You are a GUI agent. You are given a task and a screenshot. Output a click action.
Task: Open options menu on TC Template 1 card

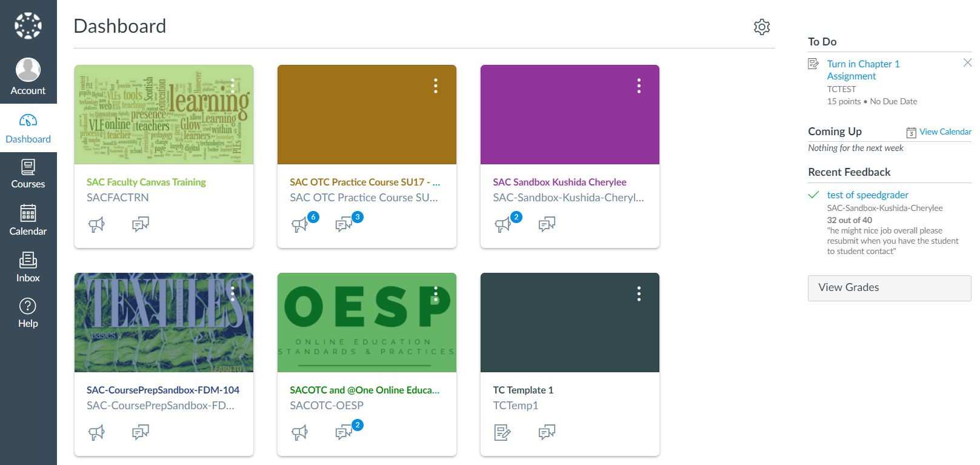tap(639, 294)
